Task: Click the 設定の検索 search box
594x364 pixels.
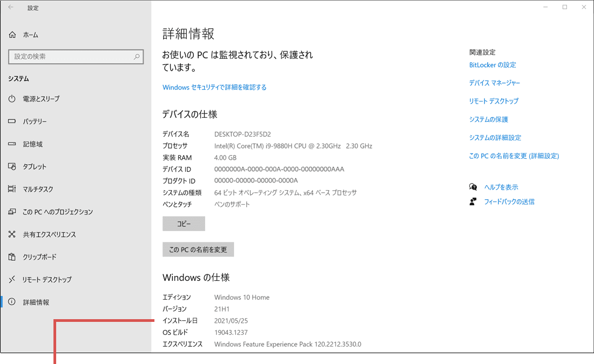Action: [x=76, y=56]
